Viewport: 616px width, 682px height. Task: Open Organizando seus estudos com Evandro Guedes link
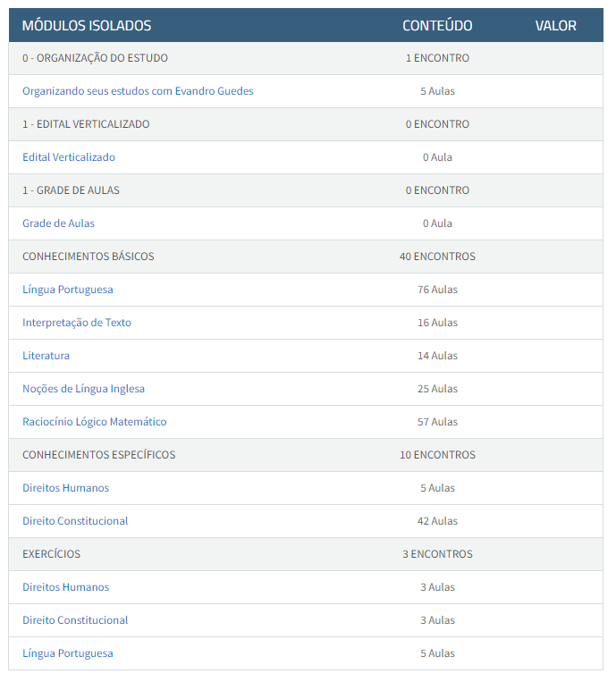tap(138, 91)
